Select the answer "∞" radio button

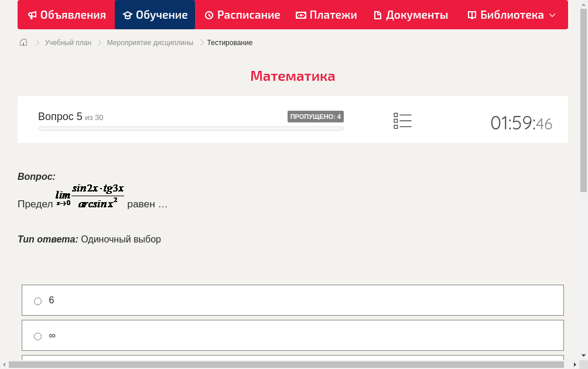pos(37,336)
